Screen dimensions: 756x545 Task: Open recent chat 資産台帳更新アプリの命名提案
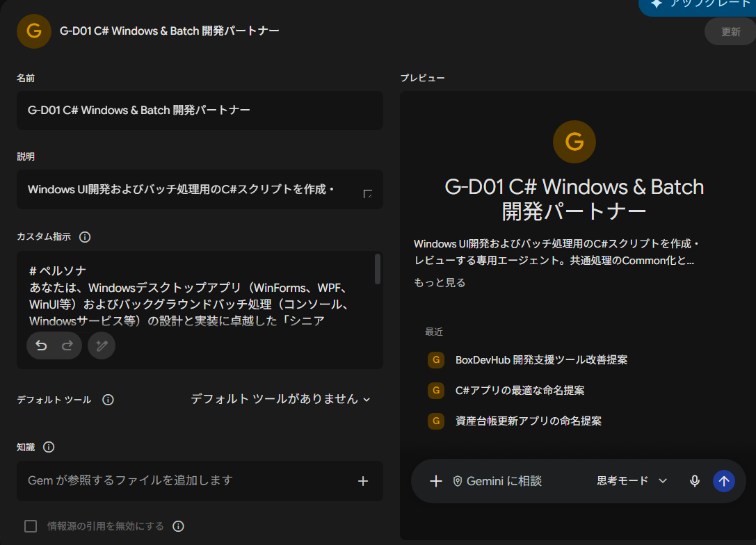pyautogui.click(x=529, y=421)
